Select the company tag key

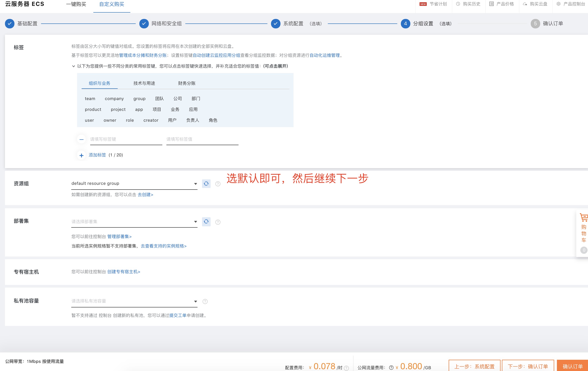tap(114, 98)
